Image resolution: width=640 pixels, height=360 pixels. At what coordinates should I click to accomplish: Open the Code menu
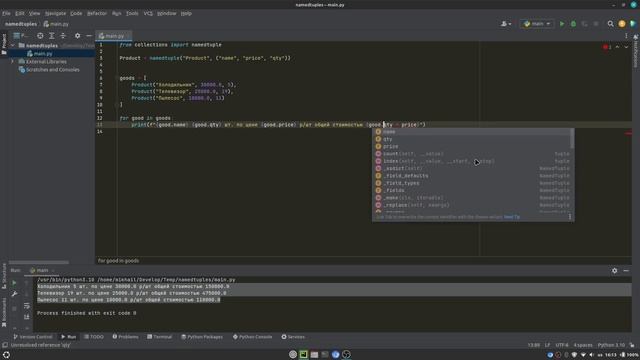click(76, 13)
